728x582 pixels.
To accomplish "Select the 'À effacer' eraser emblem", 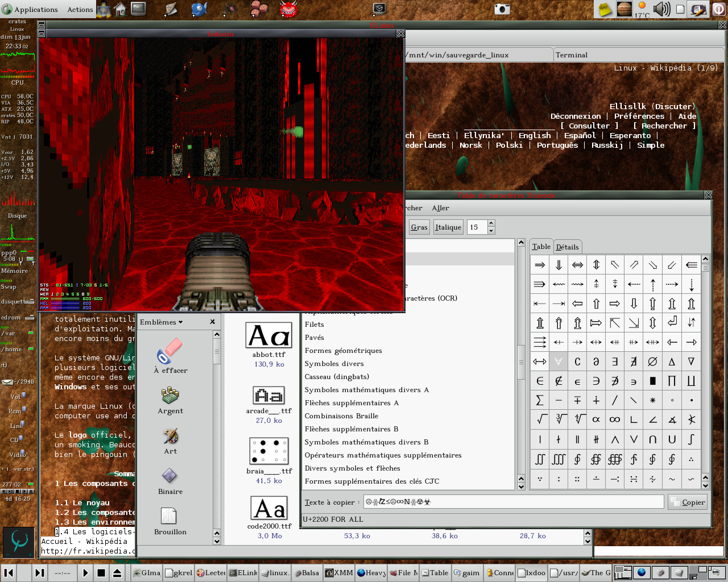I will click(170, 356).
